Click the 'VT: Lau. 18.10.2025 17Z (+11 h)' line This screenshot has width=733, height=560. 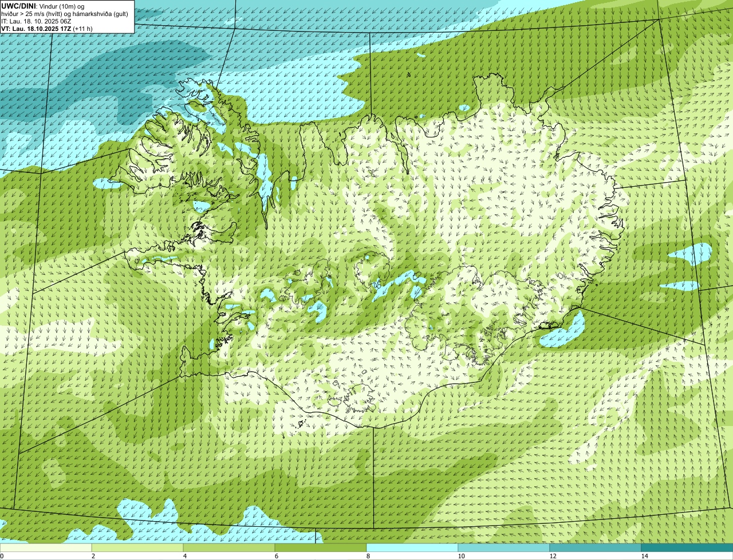(47, 28)
